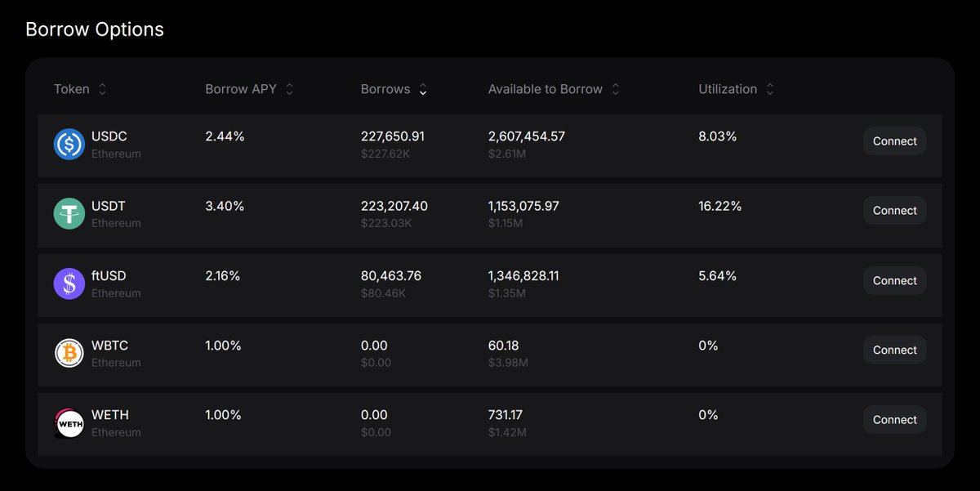Click the USDC token icon
980x491 pixels.
coord(69,145)
